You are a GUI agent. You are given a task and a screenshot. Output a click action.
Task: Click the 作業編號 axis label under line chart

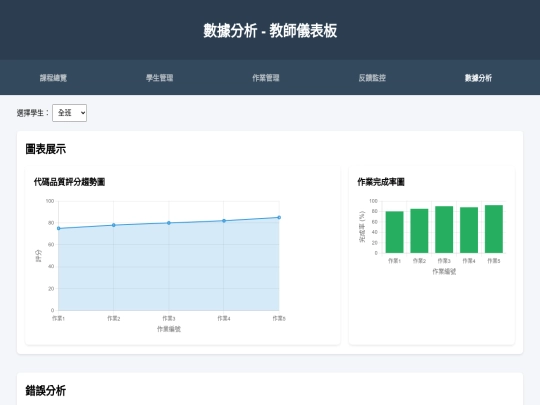click(169, 329)
